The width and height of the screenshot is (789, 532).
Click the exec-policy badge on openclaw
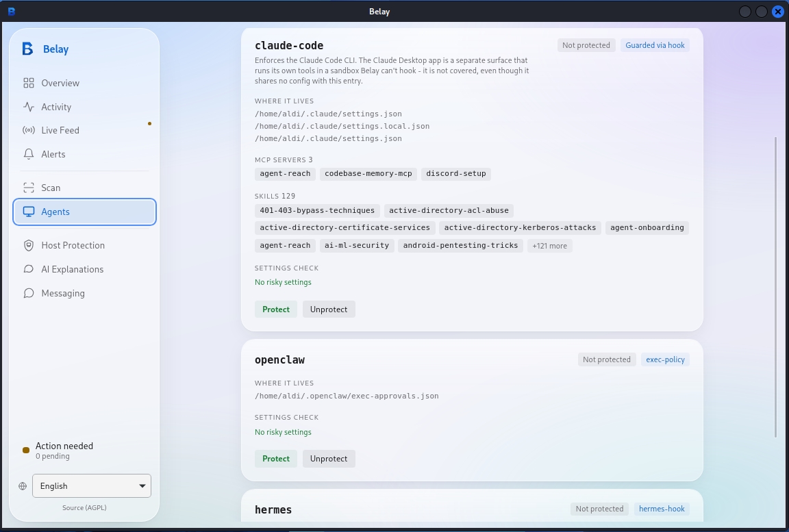(665, 359)
